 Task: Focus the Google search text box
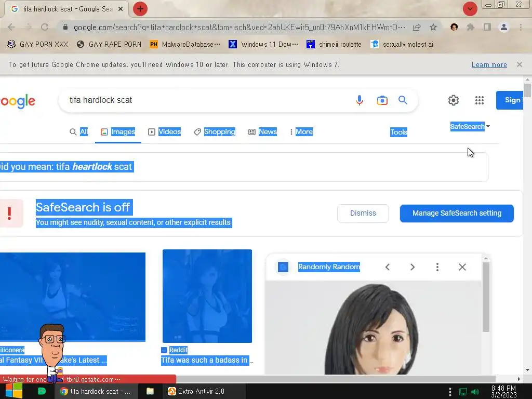[x=207, y=100]
